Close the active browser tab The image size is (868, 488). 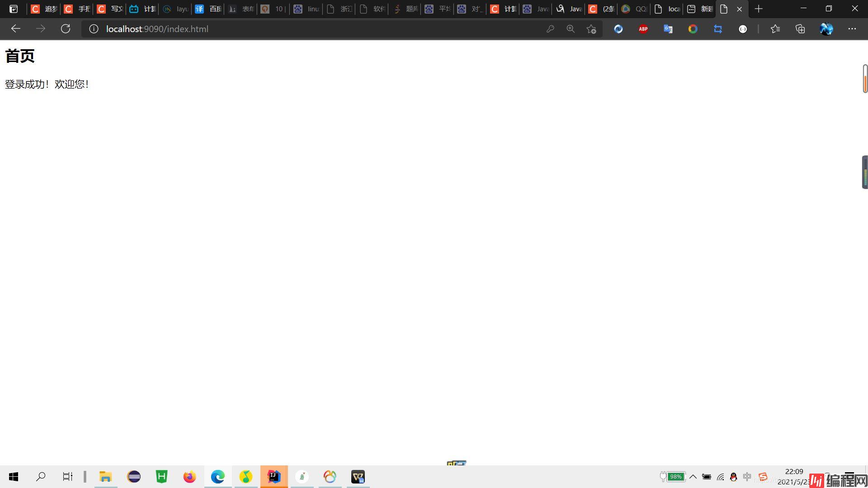[739, 9]
